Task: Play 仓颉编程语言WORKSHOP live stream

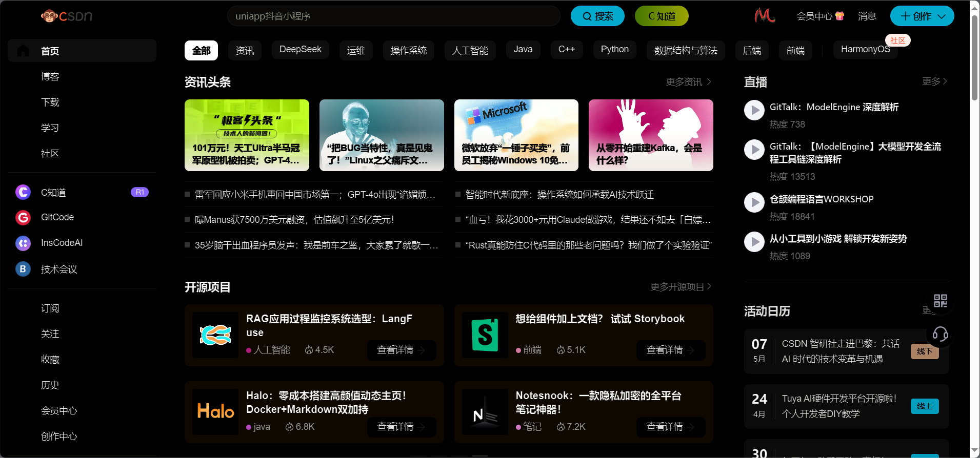Action: click(x=754, y=202)
